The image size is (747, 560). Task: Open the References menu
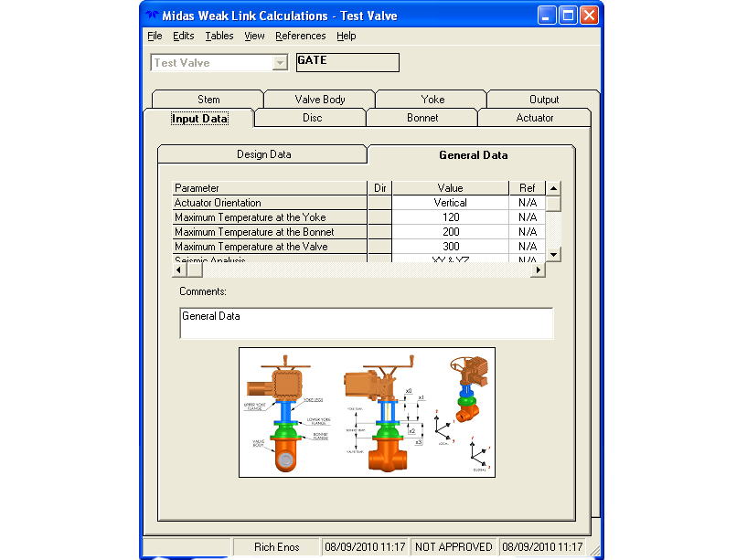(x=300, y=36)
